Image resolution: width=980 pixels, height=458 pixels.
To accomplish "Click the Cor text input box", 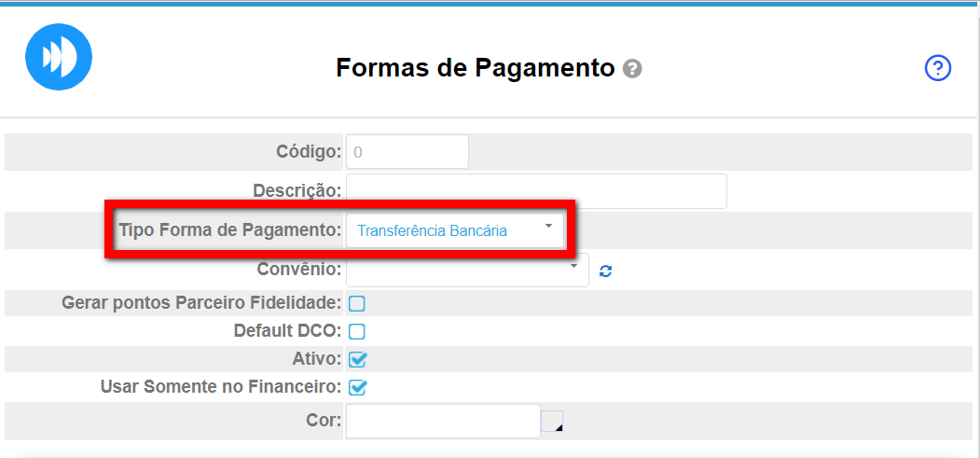I will [x=443, y=422].
